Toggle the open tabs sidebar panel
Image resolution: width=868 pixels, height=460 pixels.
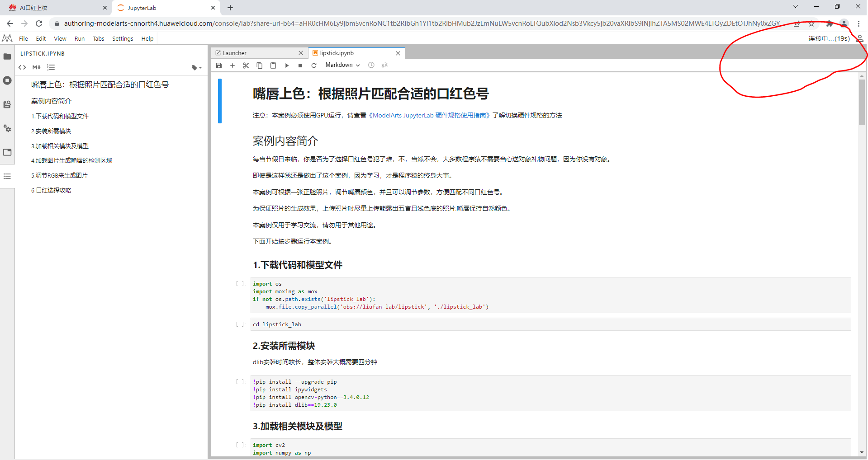click(x=7, y=152)
